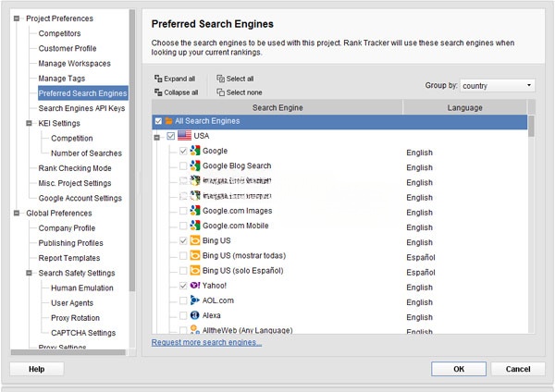Collapse the Project Preferences tree node
Image resolution: width=555 pixels, height=392 pixels.
(17, 18)
